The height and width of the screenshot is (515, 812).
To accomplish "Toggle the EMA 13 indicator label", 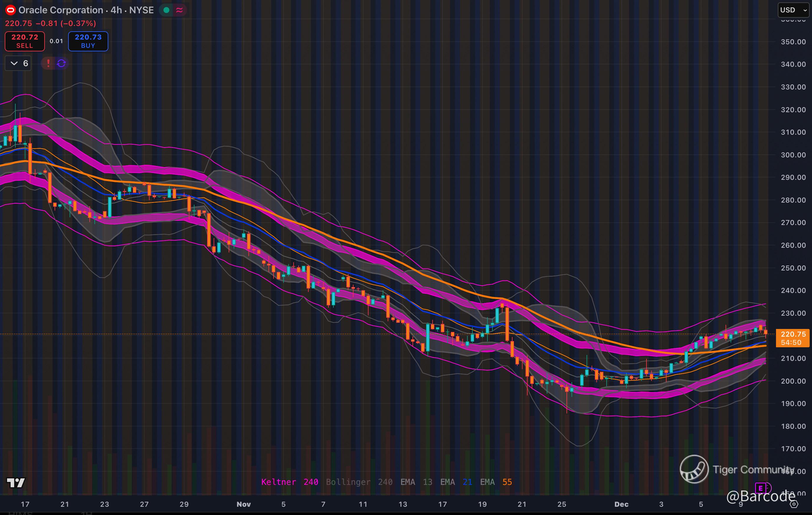I will [x=416, y=482].
